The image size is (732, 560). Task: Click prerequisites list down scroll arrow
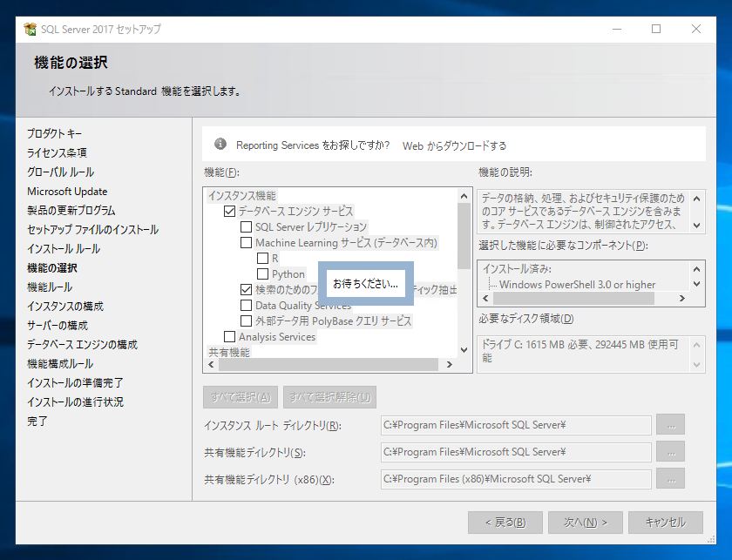click(x=696, y=284)
